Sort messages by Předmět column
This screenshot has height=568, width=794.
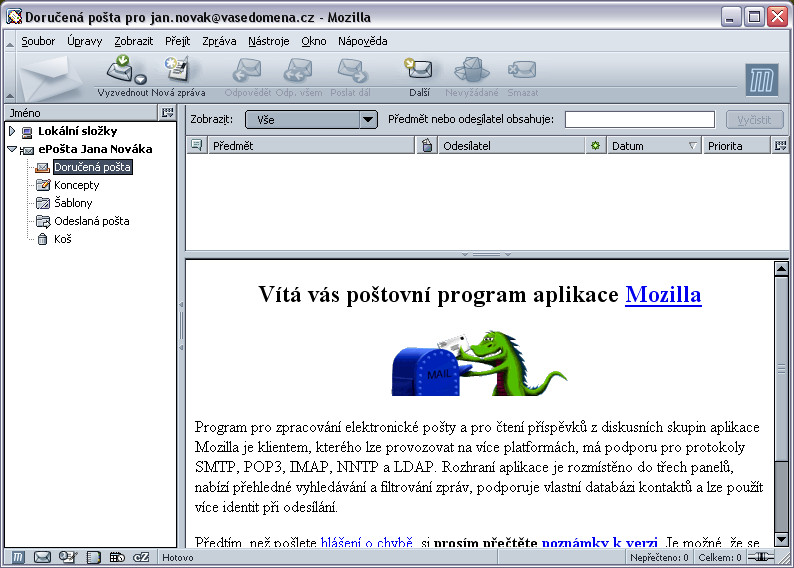pyautogui.click(x=311, y=145)
